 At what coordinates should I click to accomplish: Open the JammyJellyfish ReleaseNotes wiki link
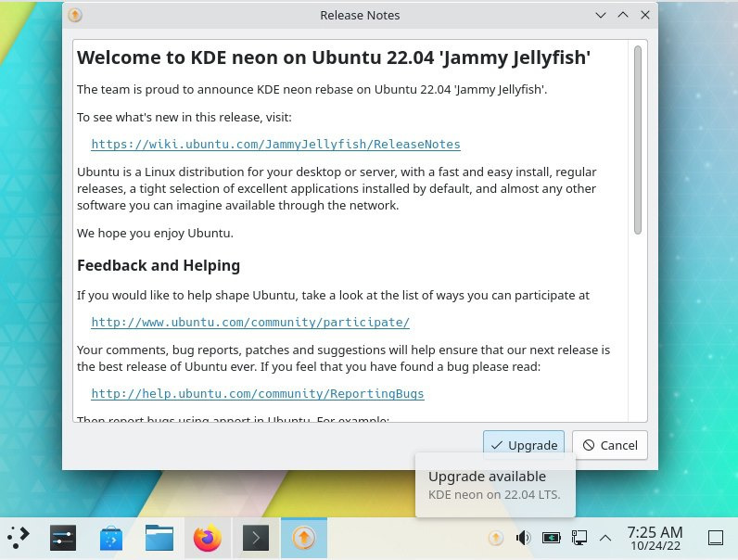coord(275,145)
